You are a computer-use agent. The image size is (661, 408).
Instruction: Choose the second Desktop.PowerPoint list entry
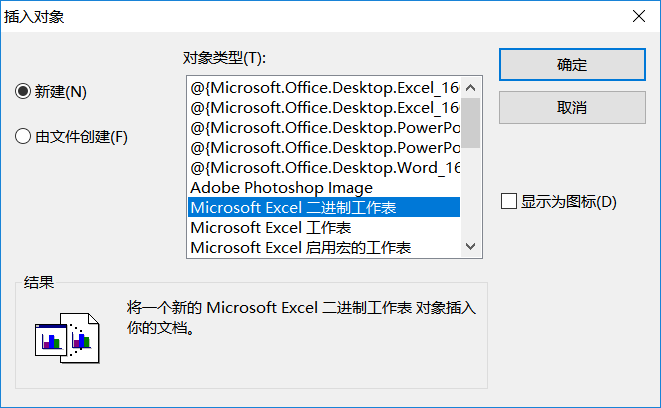(324, 147)
